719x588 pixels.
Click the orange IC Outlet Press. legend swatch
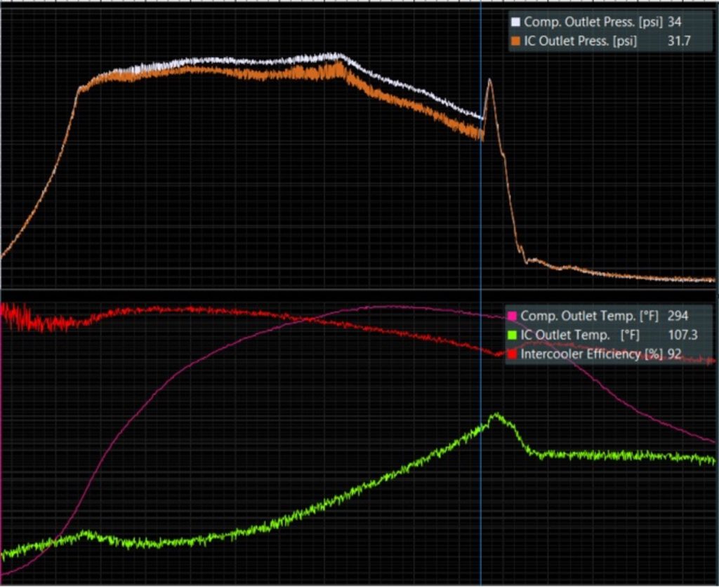click(516, 41)
